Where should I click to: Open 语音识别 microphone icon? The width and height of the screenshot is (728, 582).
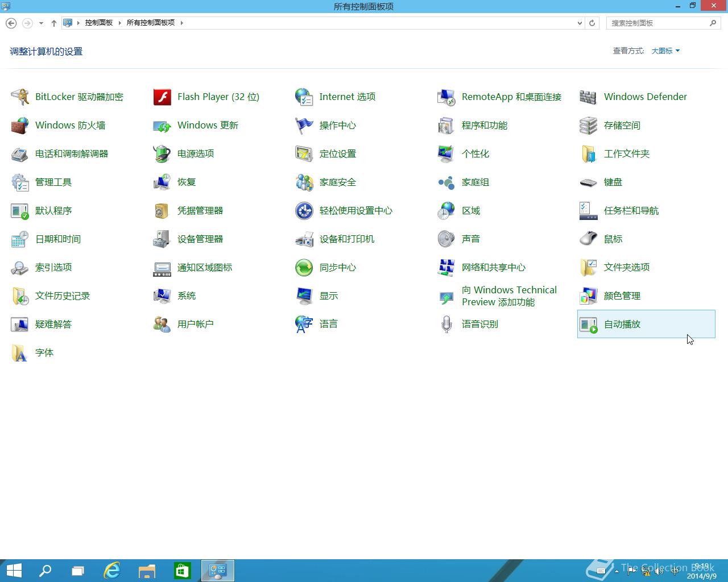tap(446, 324)
